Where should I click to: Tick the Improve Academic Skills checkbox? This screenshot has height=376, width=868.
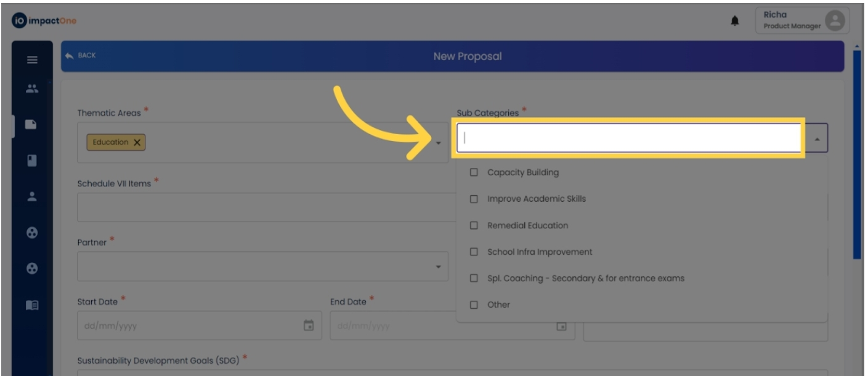474,199
